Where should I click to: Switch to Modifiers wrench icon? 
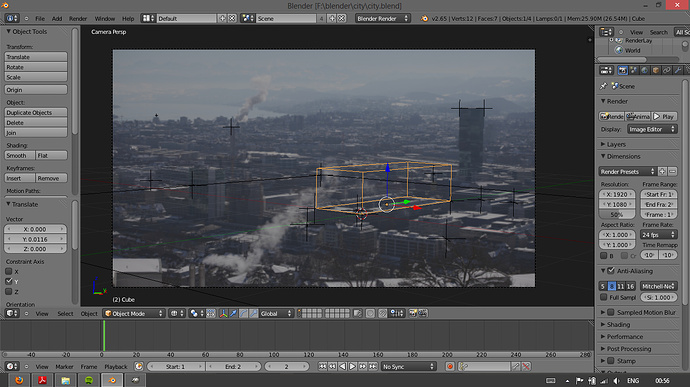coord(678,70)
